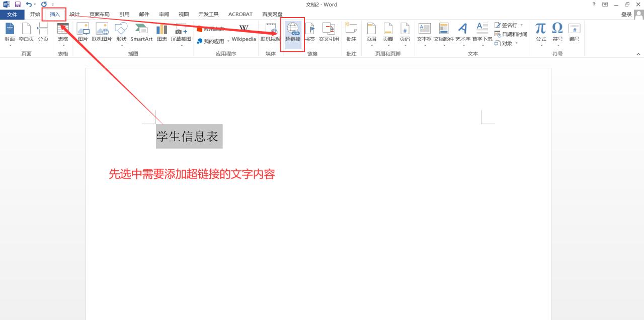Insert a SmartArt graphic

pyautogui.click(x=141, y=33)
